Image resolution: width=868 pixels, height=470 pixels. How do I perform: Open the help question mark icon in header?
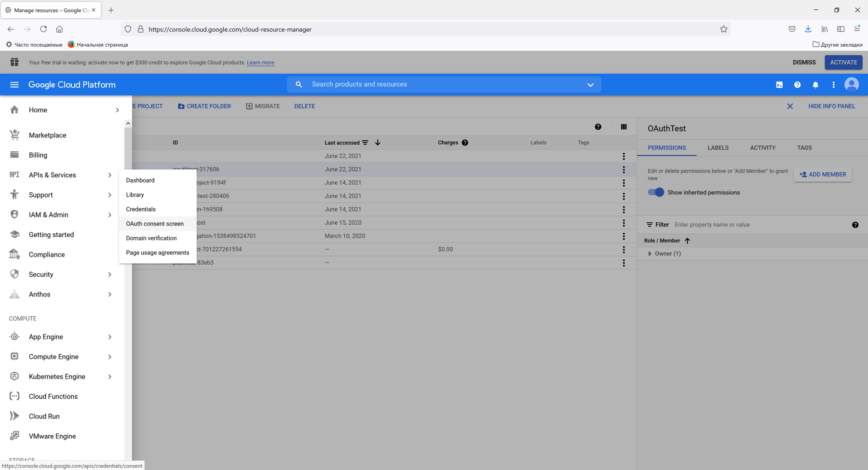click(x=797, y=85)
